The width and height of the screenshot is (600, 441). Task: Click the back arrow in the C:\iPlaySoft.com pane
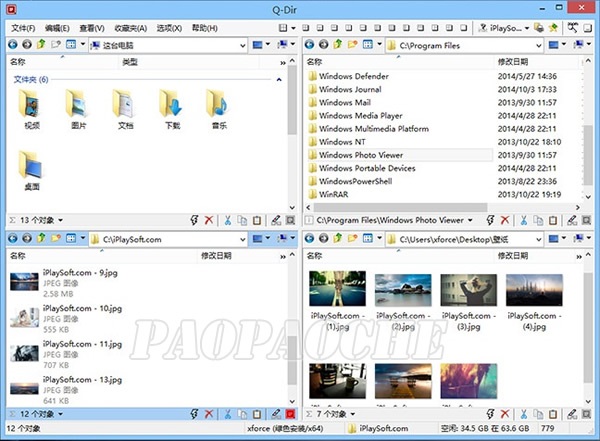pos(13,238)
